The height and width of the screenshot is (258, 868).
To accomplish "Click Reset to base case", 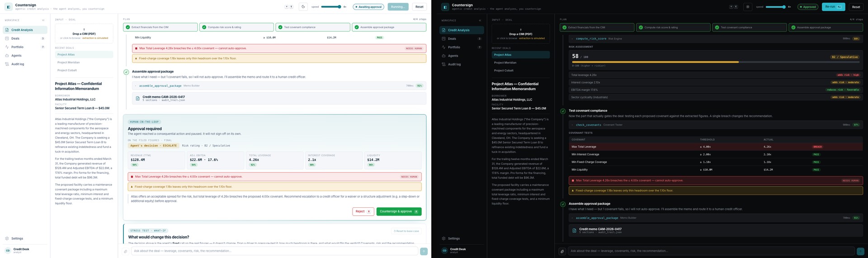I will point(406,231).
